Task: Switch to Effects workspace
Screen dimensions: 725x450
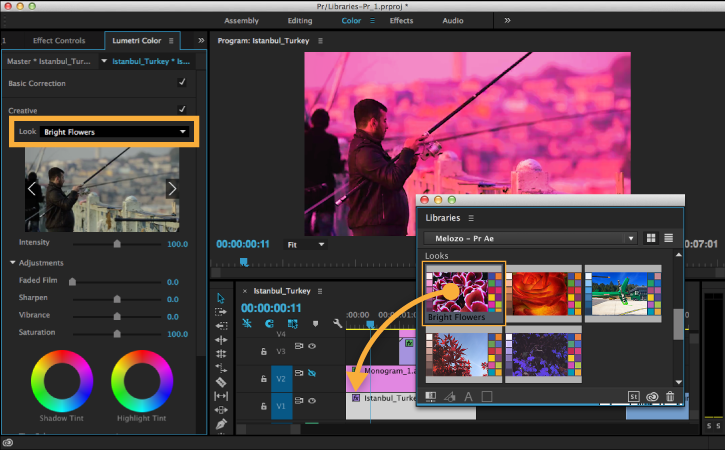Action: pyautogui.click(x=401, y=20)
